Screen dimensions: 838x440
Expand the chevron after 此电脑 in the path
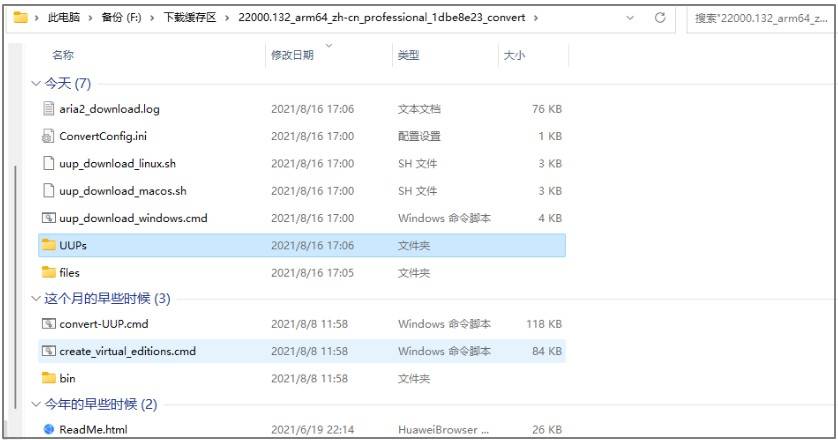click(x=90, y=18)
